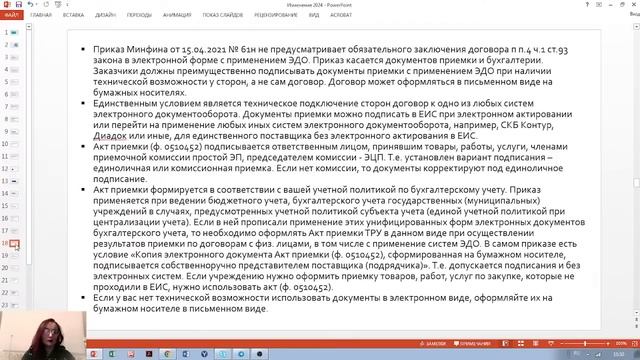Click the zoom percentage value

[x=621, y=344]
